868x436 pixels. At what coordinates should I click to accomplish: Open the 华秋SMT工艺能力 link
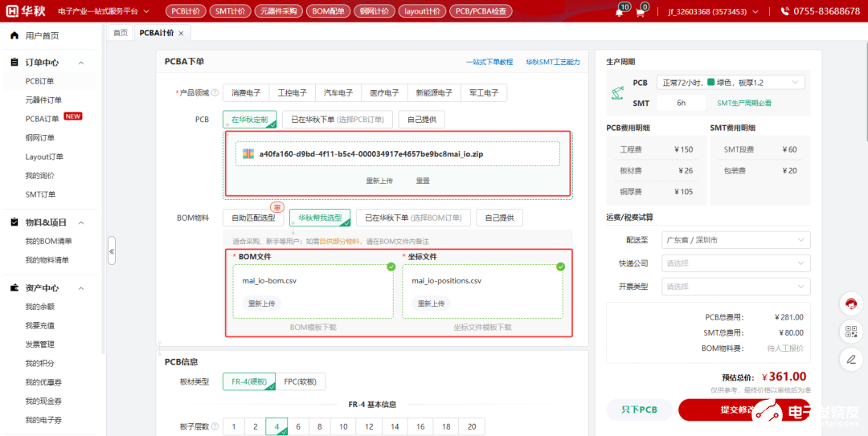coord(553,62)
